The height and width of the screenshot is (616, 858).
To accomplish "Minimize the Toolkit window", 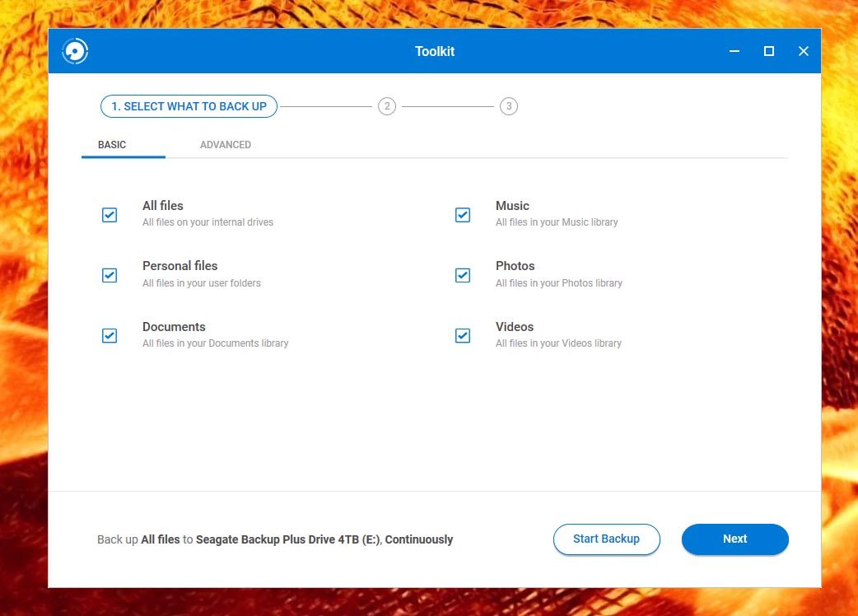I will [x=734, y=51].
